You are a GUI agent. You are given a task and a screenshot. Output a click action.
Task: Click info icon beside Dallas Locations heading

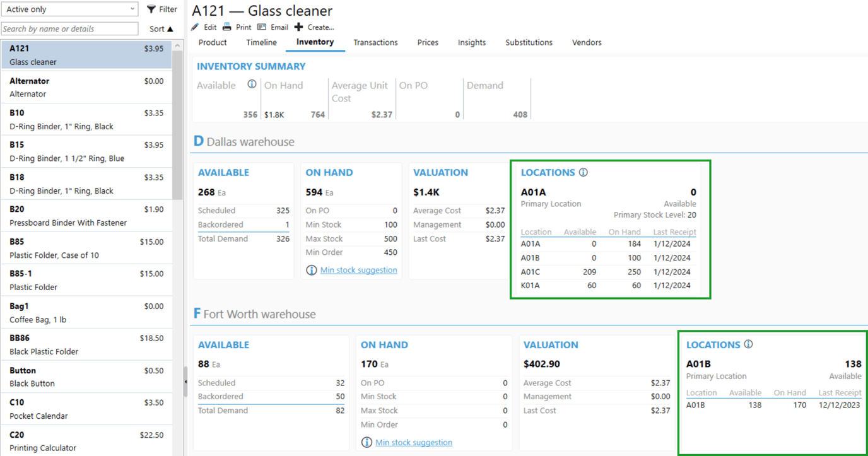pos(584,172)
